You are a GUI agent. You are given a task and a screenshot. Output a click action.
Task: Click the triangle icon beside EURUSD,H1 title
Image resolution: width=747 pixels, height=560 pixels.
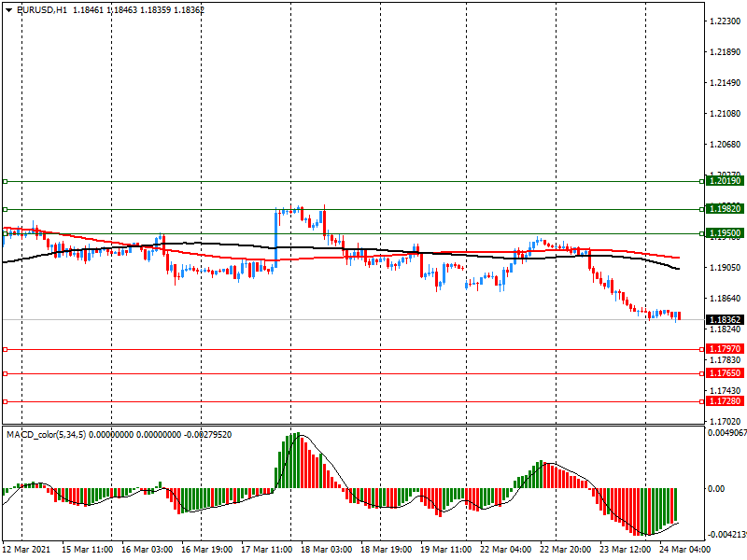coord(8,9)
